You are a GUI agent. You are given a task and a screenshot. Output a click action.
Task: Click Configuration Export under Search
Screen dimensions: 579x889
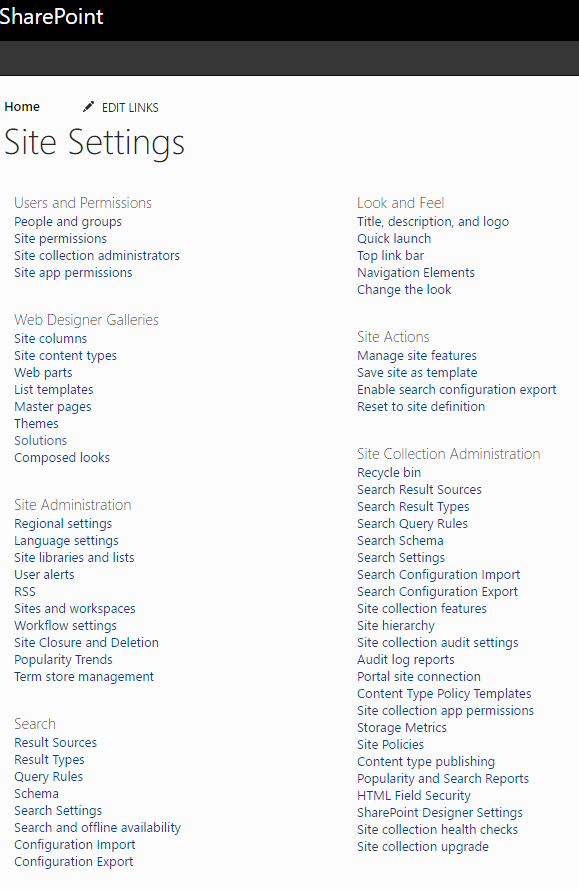(74, 861)
